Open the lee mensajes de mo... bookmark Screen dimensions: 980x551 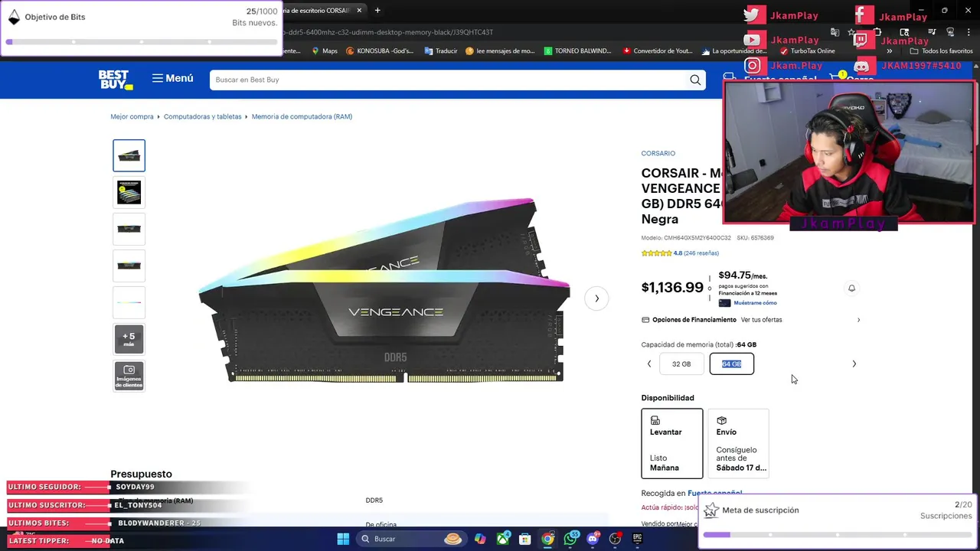point(500,51)
